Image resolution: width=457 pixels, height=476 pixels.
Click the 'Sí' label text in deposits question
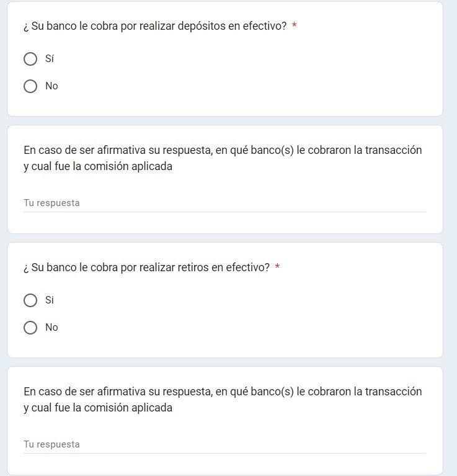(x=50, y=58)
